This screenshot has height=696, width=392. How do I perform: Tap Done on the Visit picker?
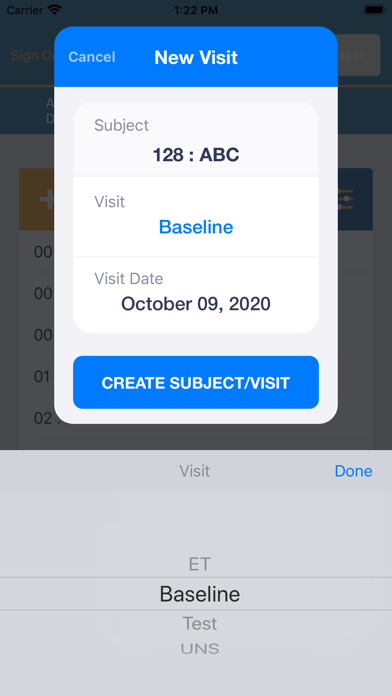point(353,471)
